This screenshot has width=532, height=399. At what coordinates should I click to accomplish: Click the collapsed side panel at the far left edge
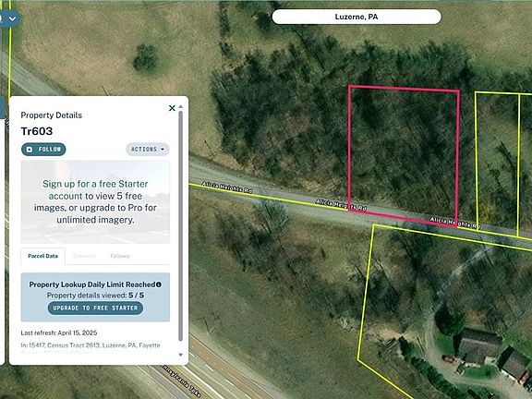point(2,231)
